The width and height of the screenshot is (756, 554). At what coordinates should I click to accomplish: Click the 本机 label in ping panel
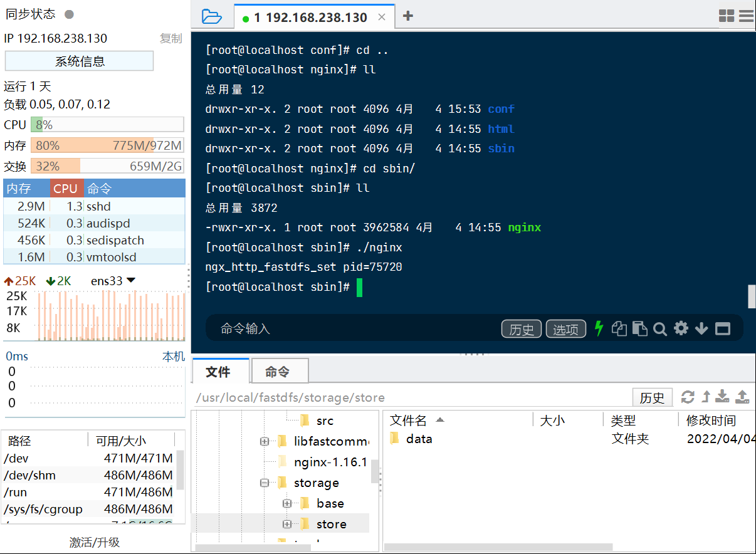[174, 357]
